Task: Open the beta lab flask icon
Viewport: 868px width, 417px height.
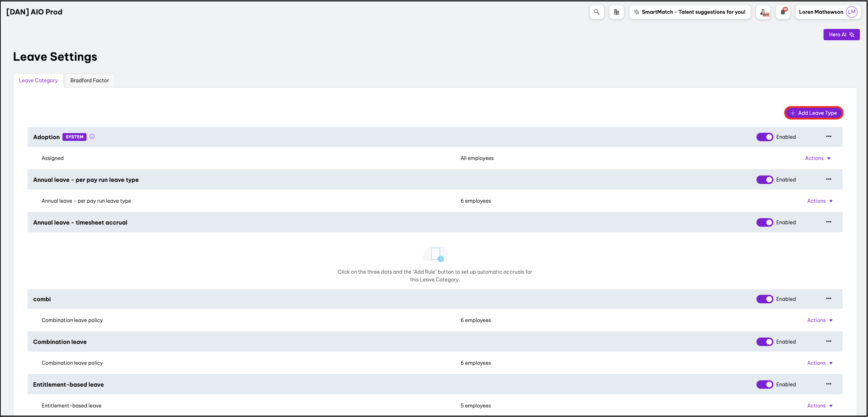Action: pos(763,12)
